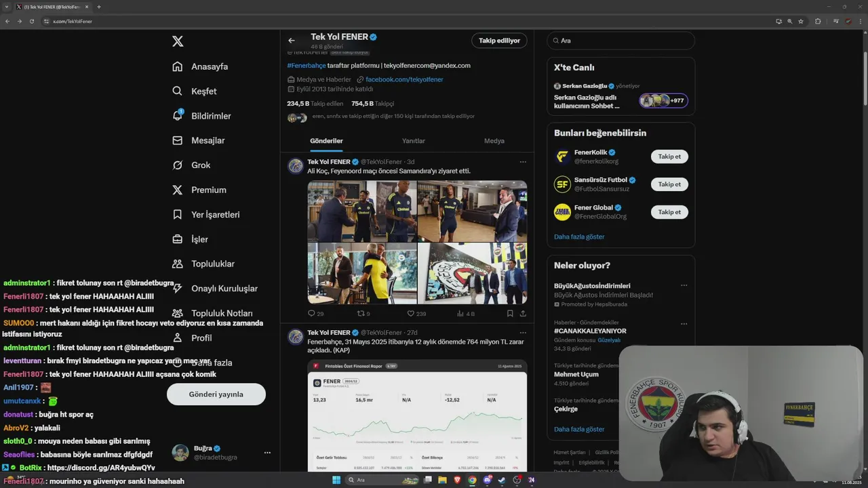This screenshot has height=488, width=868.
Task: Bookmark the Ali Koç Samandıra post
Action: coord(510,313)
